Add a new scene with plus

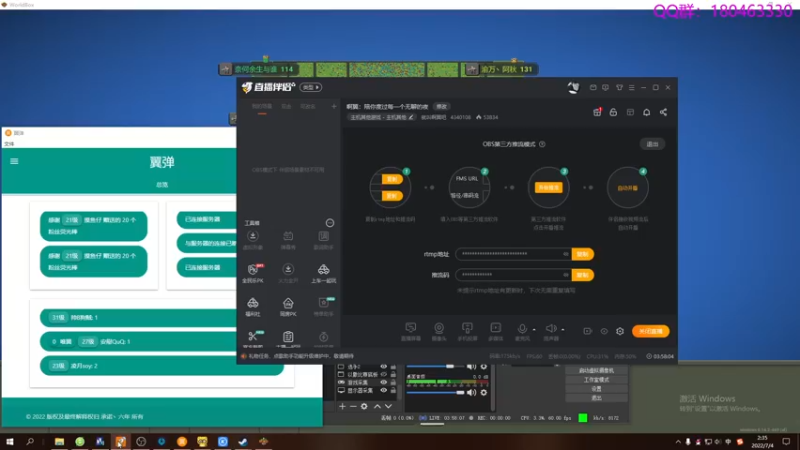tap(334, 107)
